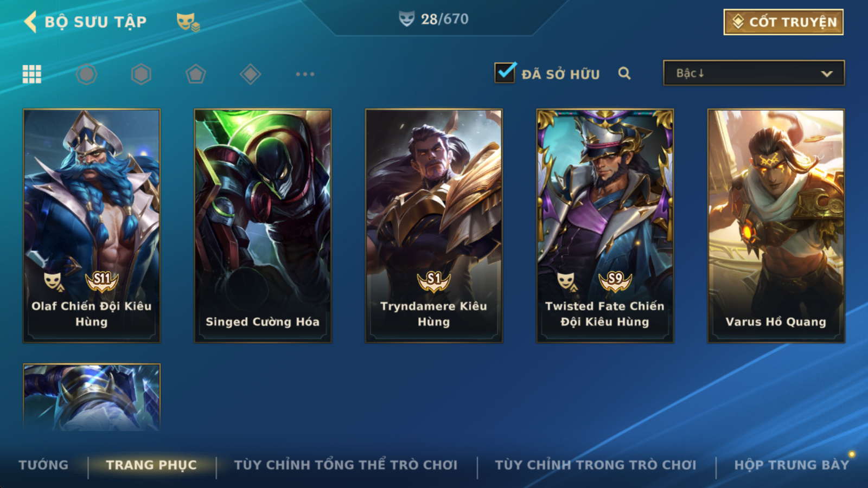Select the all-skins grid view filter
Screen dimensions: 868x488
(x=32, y=74)
